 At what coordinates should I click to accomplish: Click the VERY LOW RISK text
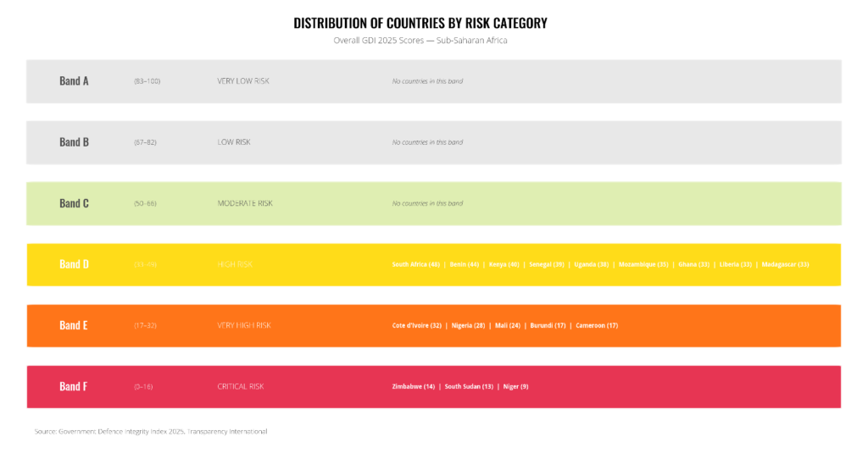243,81
